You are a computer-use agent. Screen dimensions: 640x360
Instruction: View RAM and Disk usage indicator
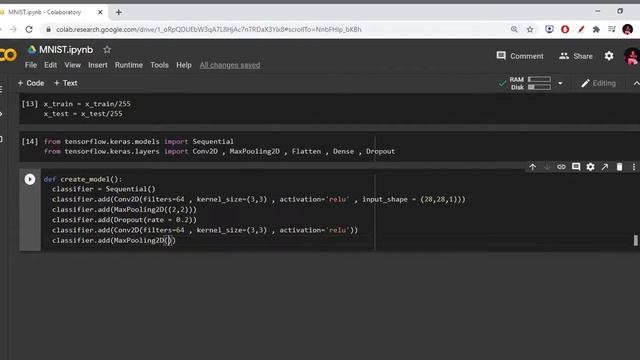pos(530,83)
